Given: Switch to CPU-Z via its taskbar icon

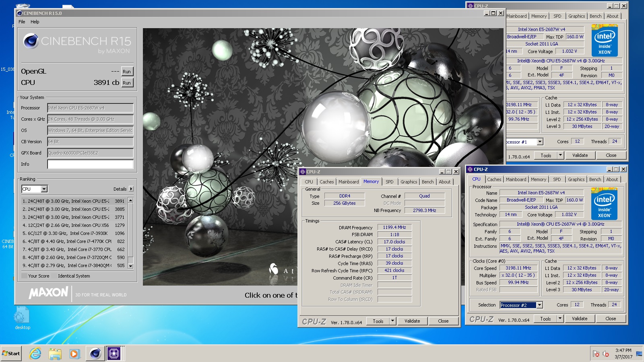Looking at the screenshot, I should coord(114,354).
